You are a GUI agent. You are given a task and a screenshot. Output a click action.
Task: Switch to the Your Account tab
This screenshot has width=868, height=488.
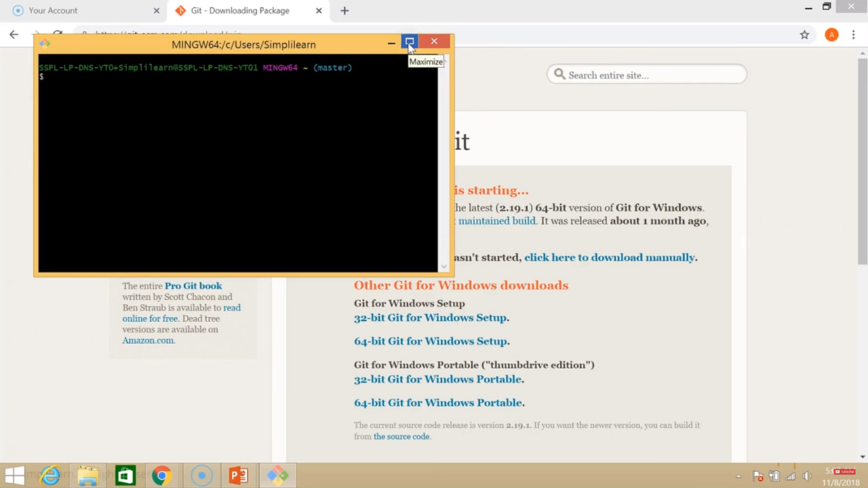(x=82, y=10)
